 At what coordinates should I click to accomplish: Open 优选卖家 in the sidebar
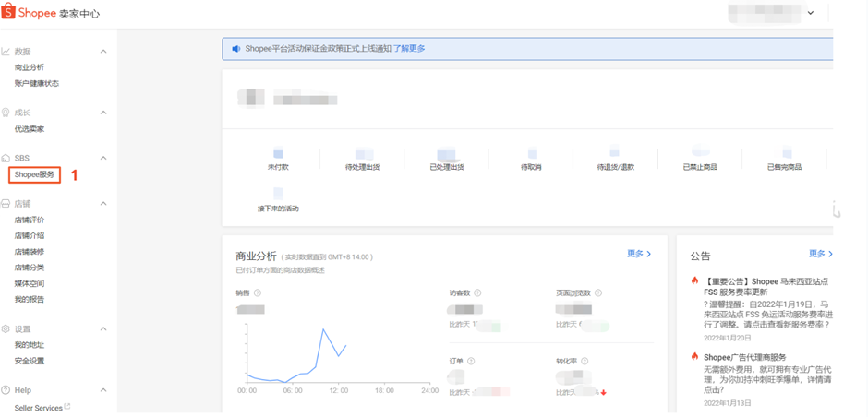coord(30,129)
